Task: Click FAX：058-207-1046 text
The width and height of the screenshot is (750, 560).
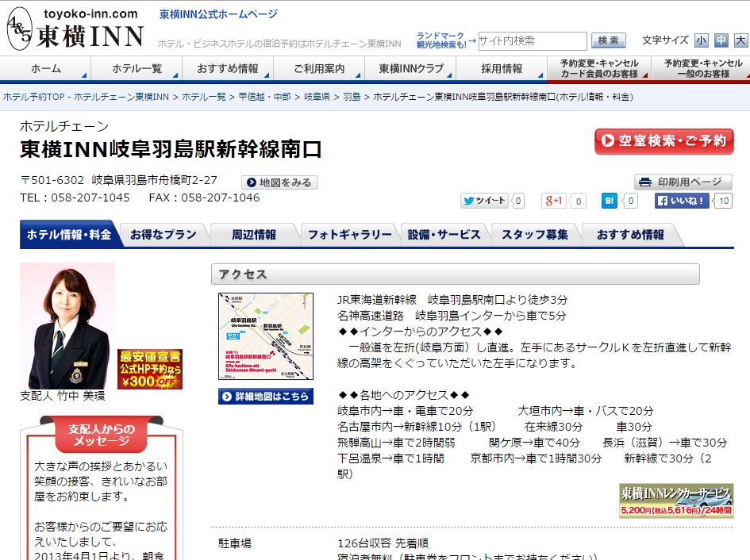Action: (x=204, y=198)
